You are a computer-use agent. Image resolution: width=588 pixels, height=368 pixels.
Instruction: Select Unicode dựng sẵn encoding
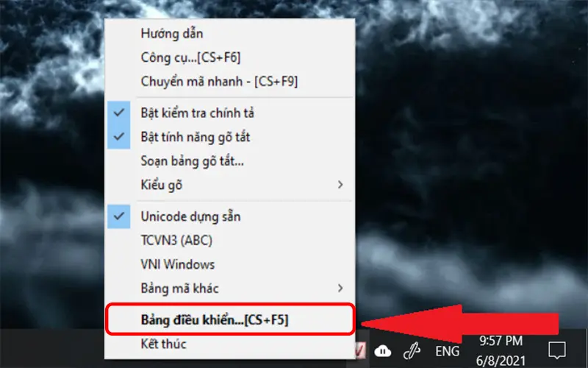190,216
